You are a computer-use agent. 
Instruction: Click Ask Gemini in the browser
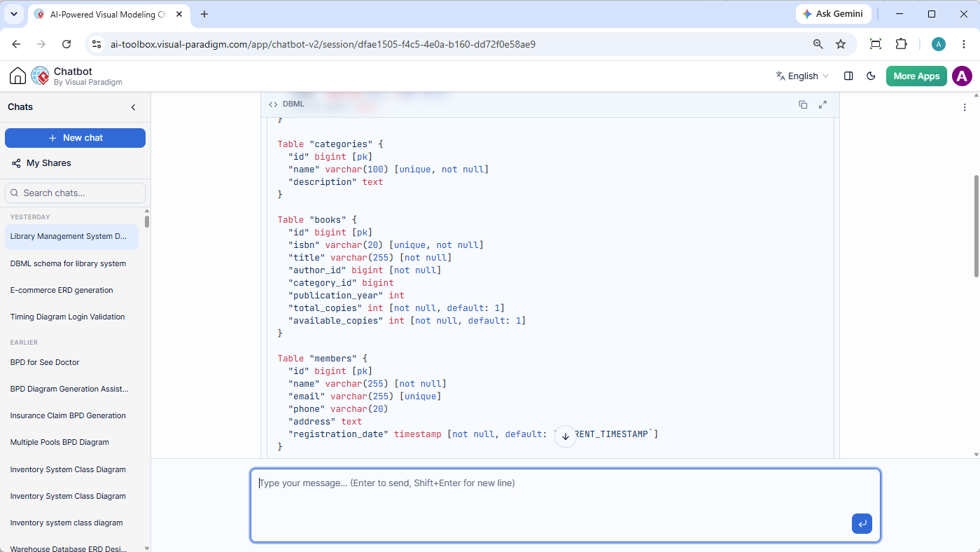(x=833, y=14)
